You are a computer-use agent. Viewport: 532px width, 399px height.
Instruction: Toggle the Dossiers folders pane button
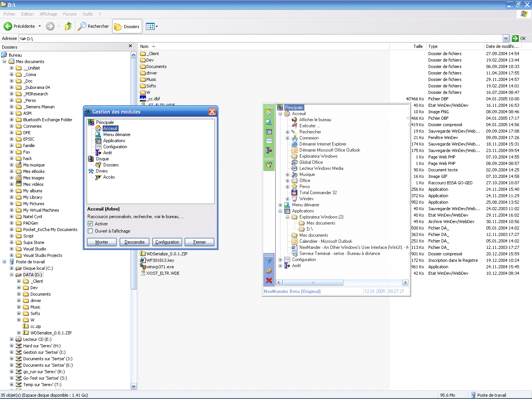127,26
